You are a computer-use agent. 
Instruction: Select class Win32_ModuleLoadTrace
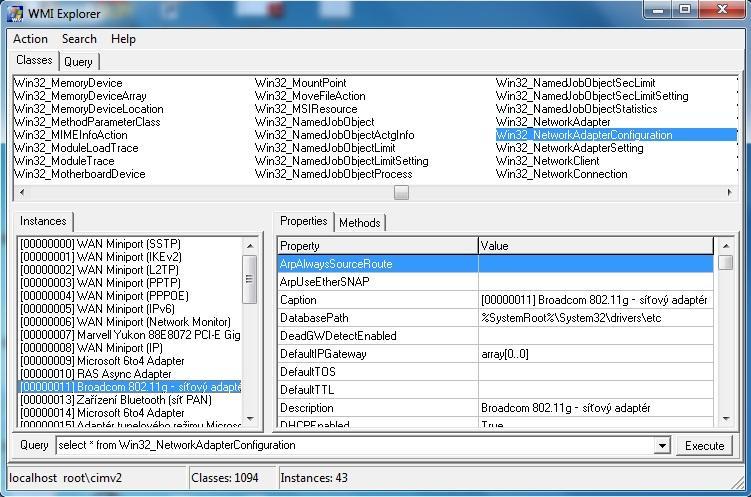click(76, 148)
